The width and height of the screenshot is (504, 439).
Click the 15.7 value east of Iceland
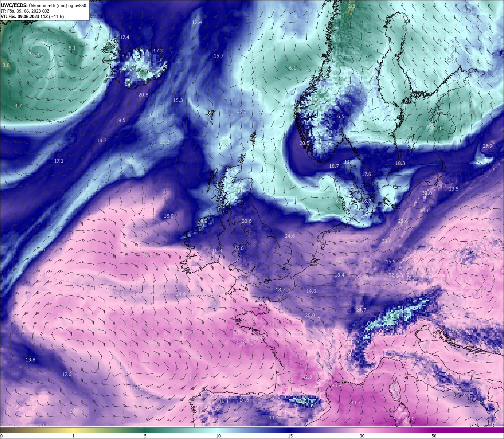tap(219, 56)
